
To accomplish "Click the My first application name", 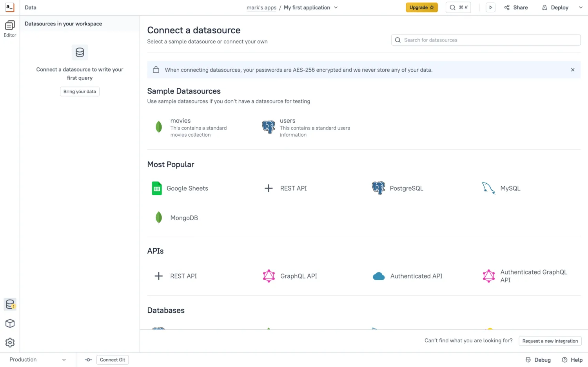I will 307,7.
